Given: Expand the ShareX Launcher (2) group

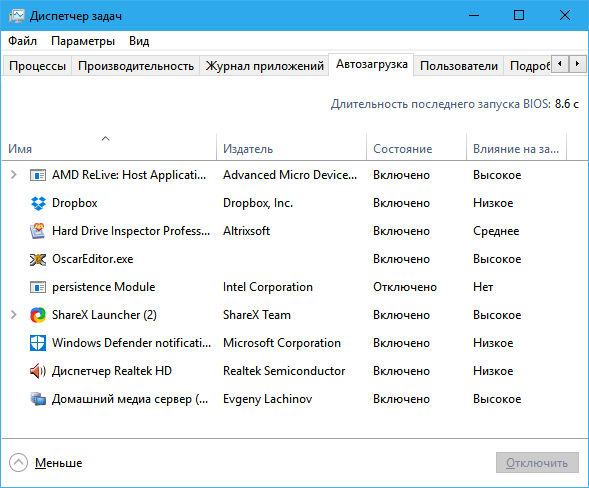Looking at the screenshot, I should pyautogui.click(x=14, y=315).
